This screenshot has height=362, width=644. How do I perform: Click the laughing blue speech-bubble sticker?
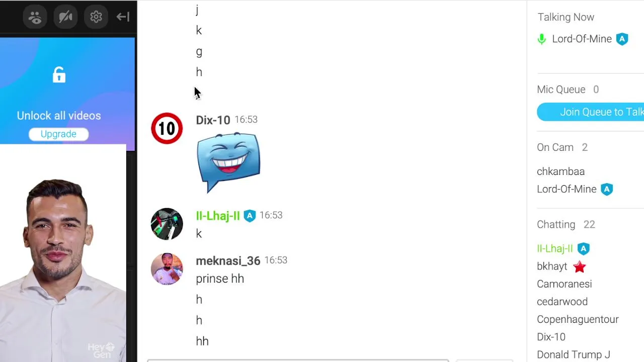coord(229,162)
